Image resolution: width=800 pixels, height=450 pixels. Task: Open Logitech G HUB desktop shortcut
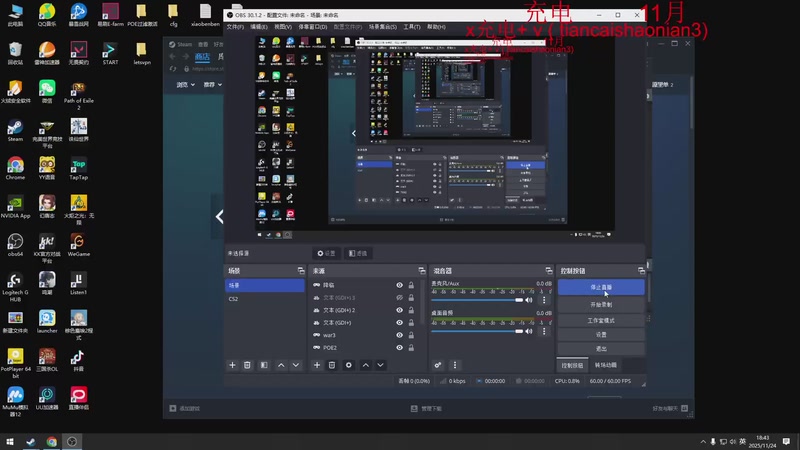[15, 286]
